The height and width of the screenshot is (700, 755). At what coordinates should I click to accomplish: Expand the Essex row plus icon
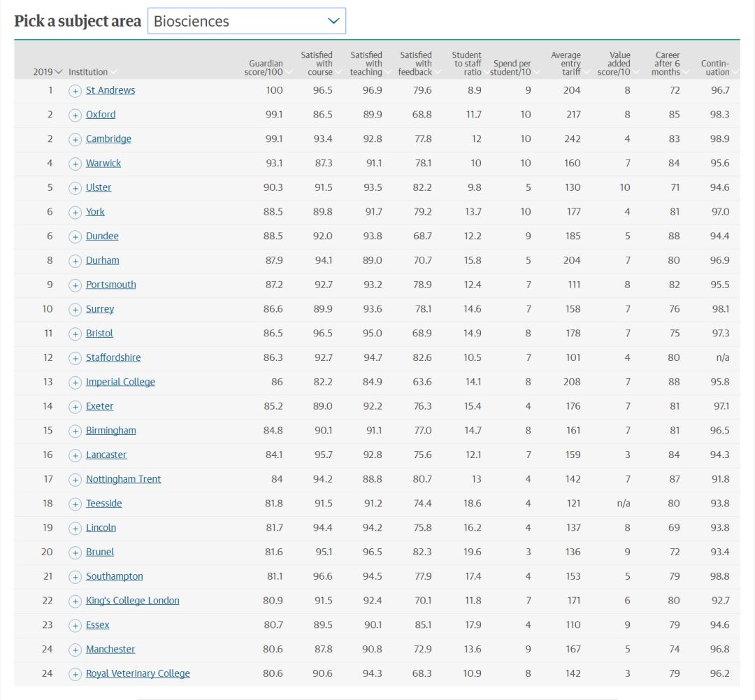pyautogui.click(x=75, y=625)
